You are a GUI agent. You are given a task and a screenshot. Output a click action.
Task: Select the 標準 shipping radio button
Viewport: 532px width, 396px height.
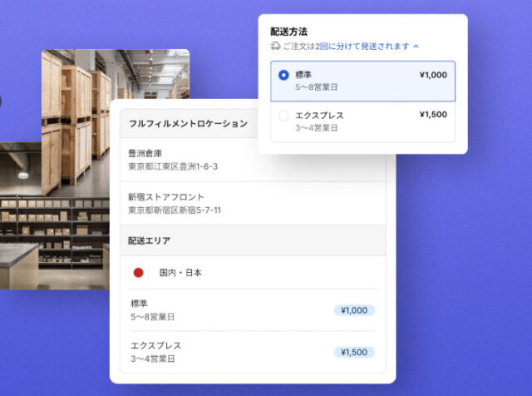click(283, 75)
